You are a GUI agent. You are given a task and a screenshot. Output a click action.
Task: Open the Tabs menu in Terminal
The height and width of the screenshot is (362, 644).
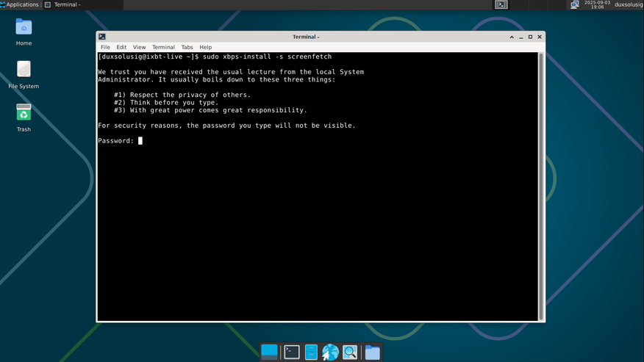click(x=187, y=47)
